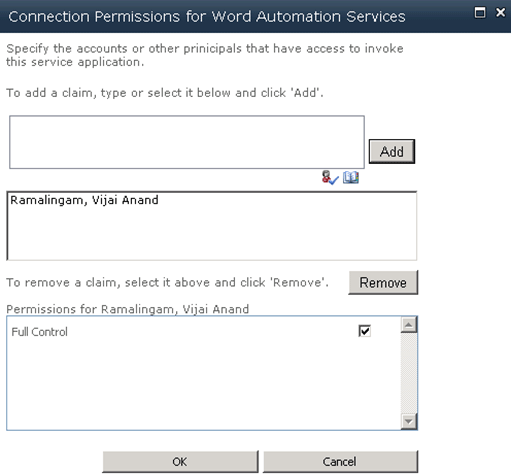Click the permissions list scroll down arrow

(x=409, y=421)
